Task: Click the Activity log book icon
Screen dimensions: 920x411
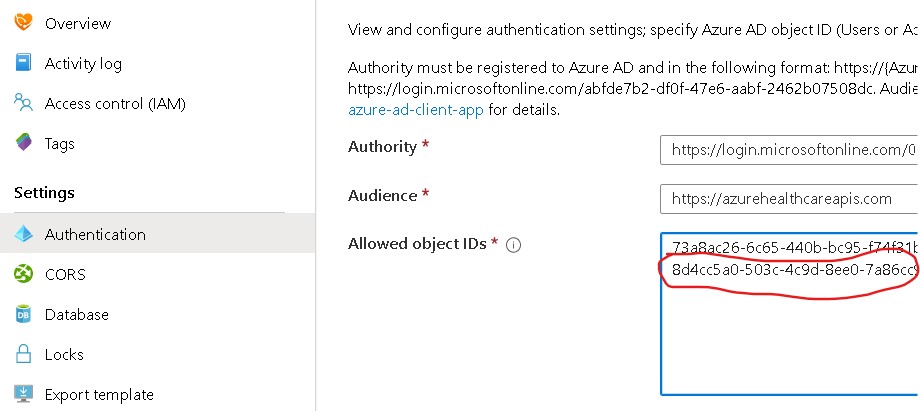Action: coord(23,63)
